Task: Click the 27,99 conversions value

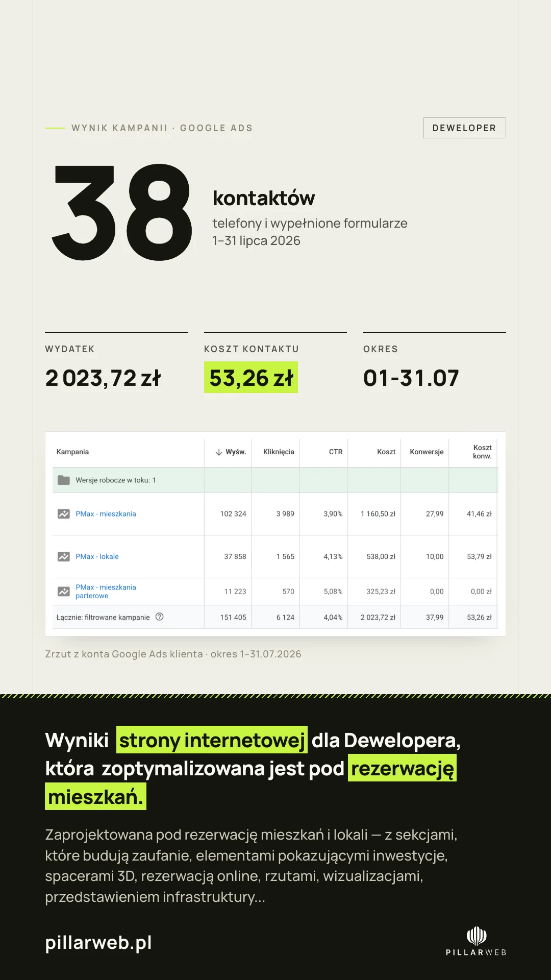Action: pyautogui.click(x=435, y=514)
